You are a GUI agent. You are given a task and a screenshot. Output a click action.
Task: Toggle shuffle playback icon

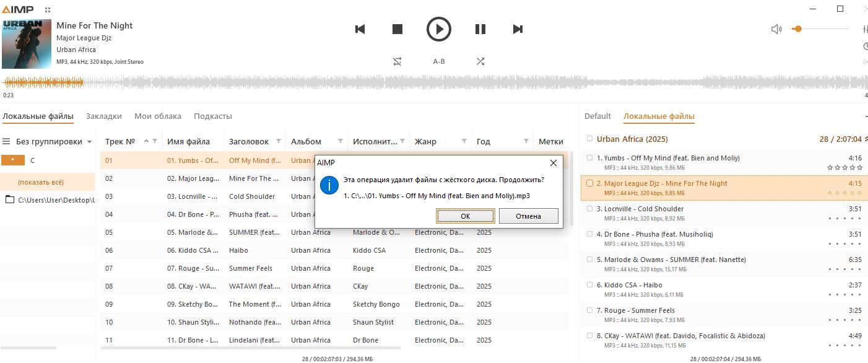[x=480, y=61]
